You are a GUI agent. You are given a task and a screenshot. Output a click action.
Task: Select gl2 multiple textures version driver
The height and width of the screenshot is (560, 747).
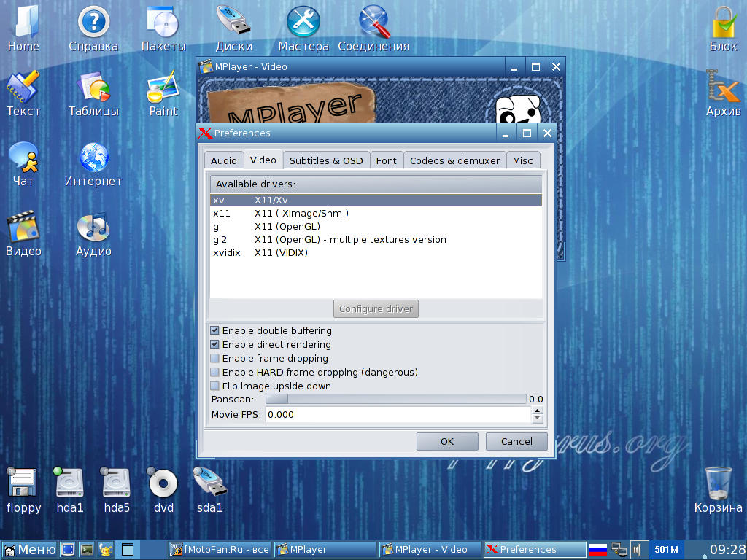point(376,239)
